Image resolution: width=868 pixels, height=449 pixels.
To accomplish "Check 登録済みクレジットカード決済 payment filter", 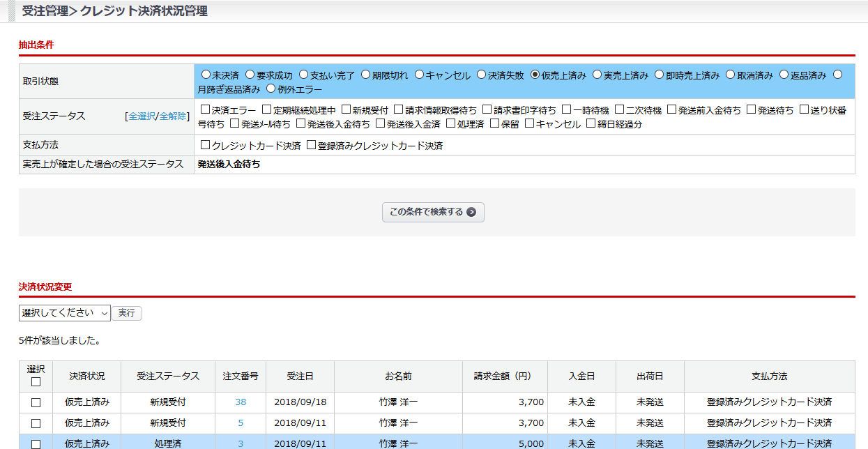I will pyautogui.click(x=311, y=146).
